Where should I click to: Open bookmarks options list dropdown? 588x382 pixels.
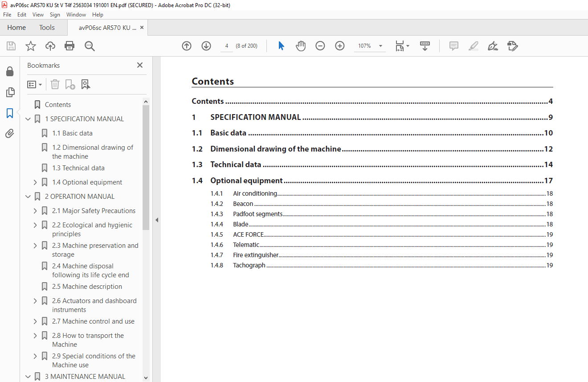(x=35, y=84)
